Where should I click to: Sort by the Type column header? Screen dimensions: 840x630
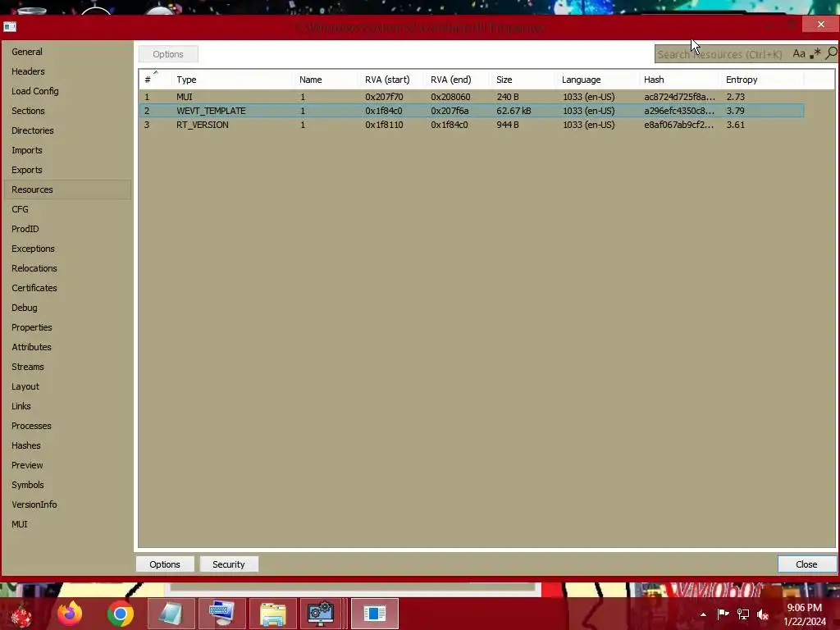click(232, 80)
